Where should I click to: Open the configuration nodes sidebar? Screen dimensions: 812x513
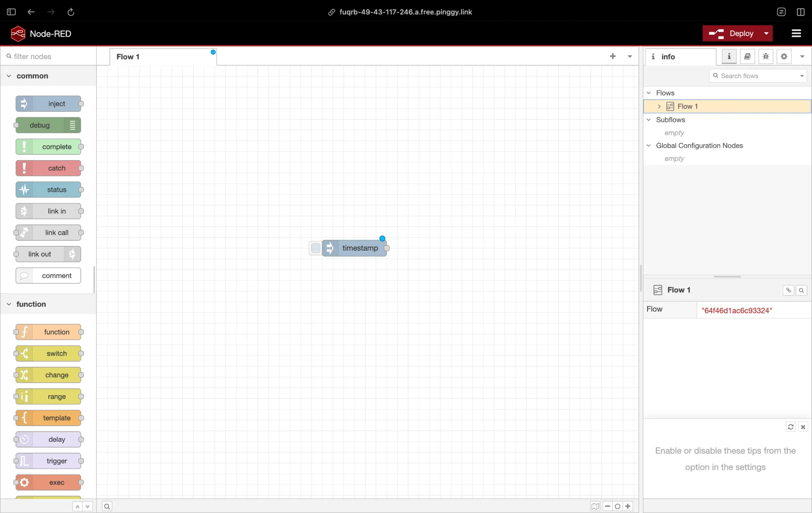784,56
